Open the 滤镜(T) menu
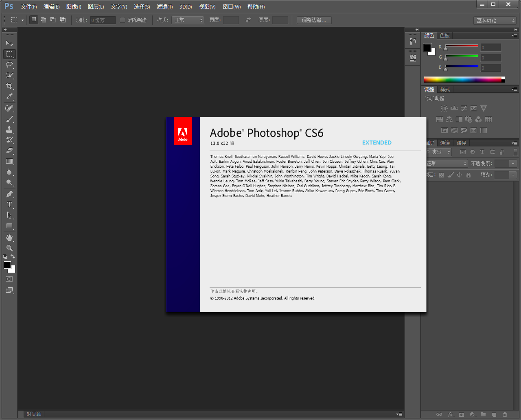Viewport: 521px width, 420px height. tap(164, 7)
